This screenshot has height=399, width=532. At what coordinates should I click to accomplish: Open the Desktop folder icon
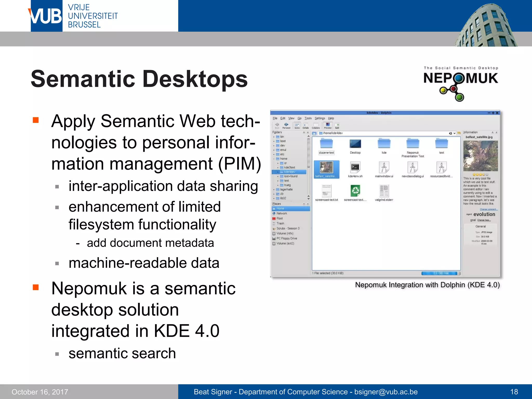355,146
